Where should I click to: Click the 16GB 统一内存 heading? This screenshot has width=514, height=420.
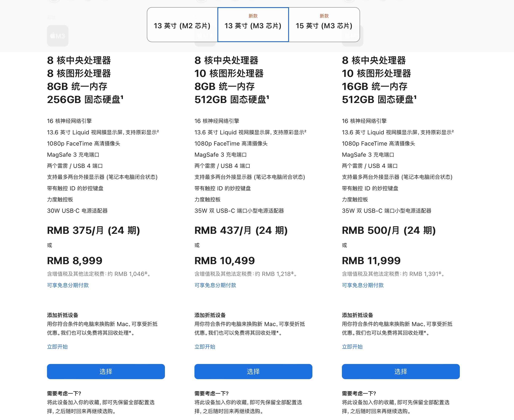[374, 86]
